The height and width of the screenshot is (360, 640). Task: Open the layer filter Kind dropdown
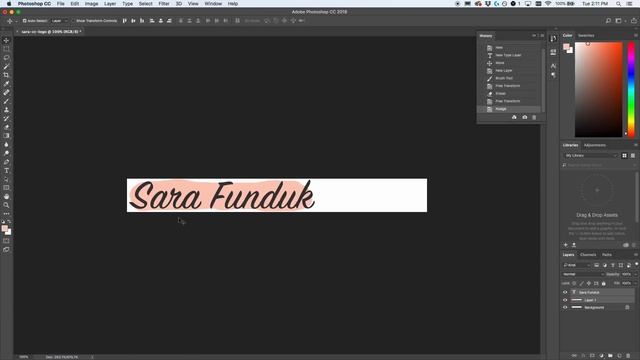click(x=577, y=265)
